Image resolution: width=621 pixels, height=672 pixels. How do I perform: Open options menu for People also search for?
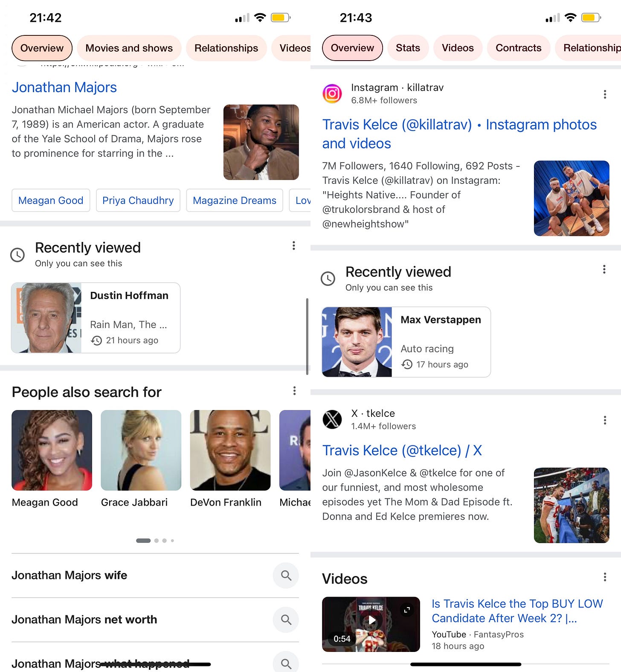294,391
